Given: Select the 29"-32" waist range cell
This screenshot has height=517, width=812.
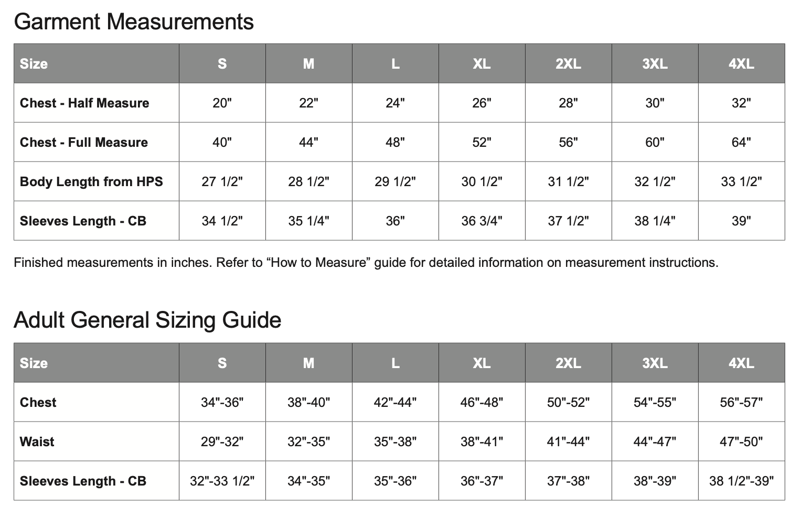Looking at the screenshot, I should tap(222, 442).
